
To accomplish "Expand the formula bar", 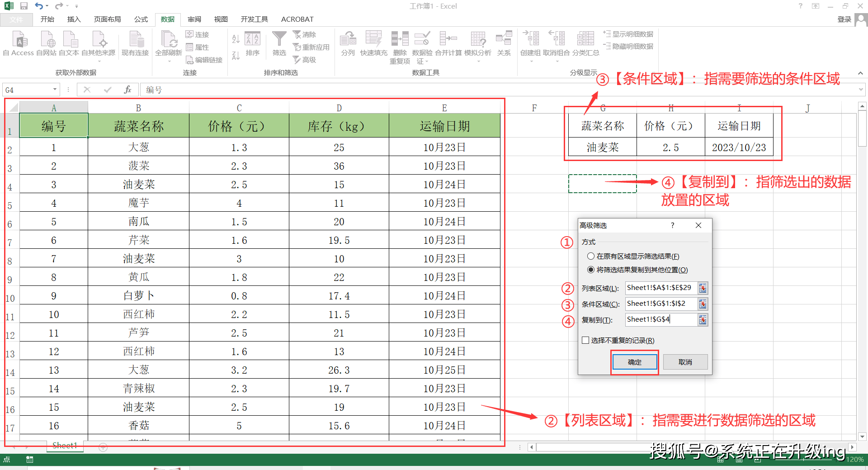I will 861,90.
